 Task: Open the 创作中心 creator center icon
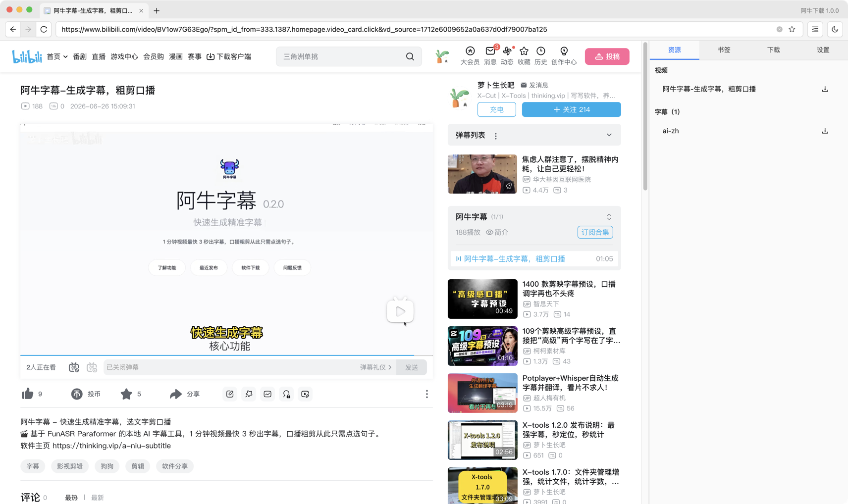(564, 55)
